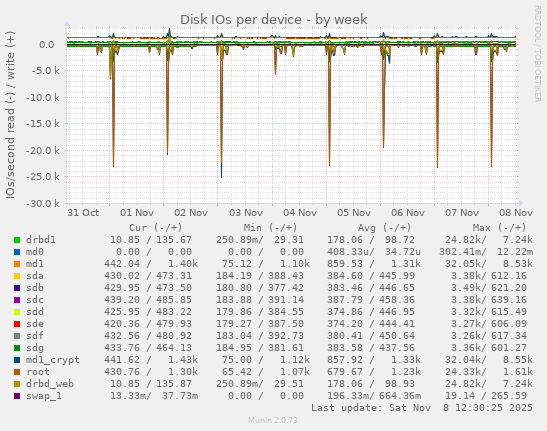Click the 'drbd1' legend label
This screenshot has width=547, height=431.
41,240
